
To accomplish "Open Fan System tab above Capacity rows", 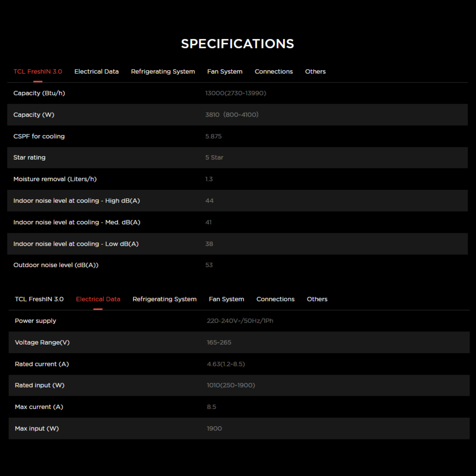I will pos(225,71).
